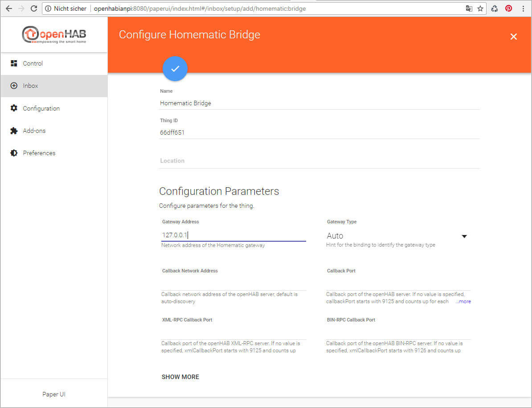532x408 pixels.
Task: Open Preferences in the sidebar
Action: pyautogui.click(x=54, y=153)
